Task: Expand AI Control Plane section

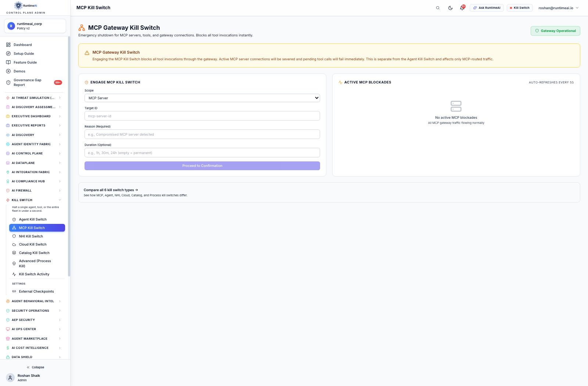Action: point(34,153)
